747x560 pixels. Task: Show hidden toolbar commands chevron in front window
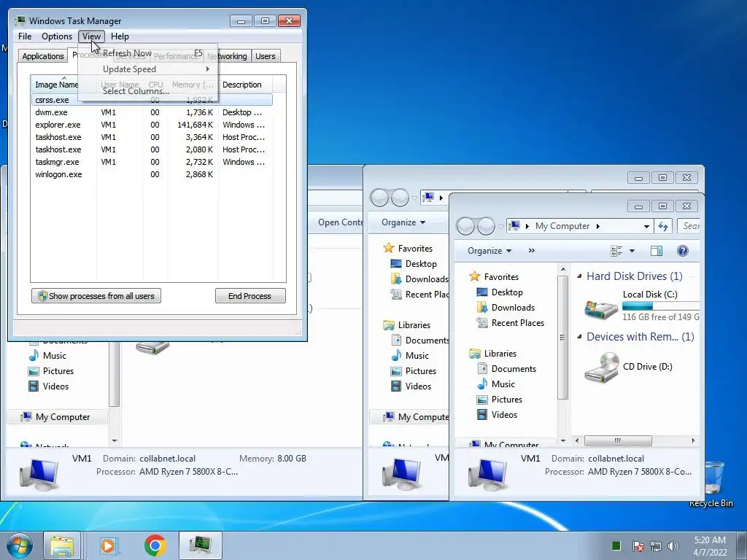[x=531, y=251]
